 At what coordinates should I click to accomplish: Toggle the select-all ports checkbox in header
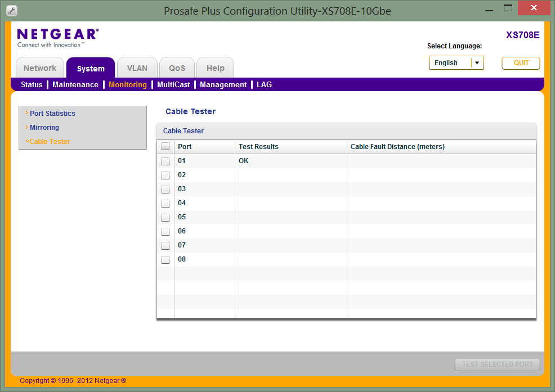[x=165, y=146]
